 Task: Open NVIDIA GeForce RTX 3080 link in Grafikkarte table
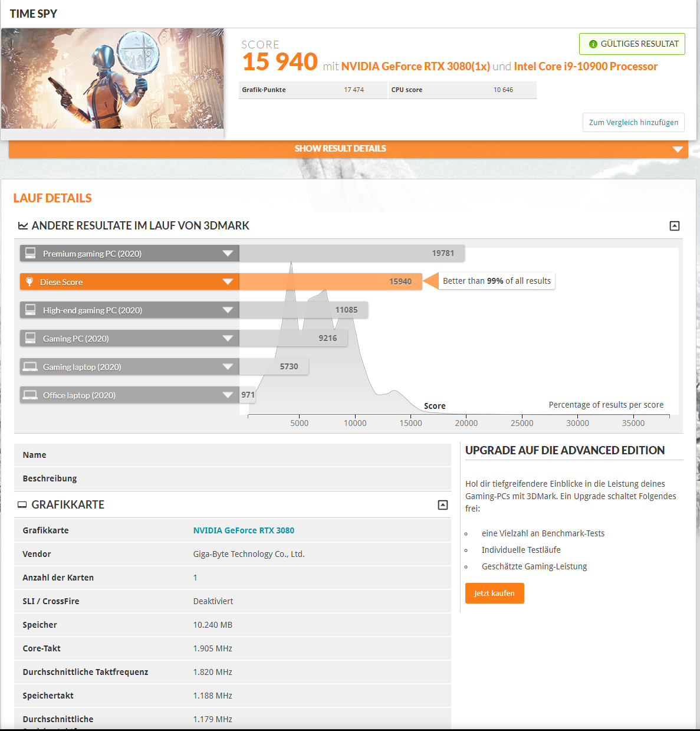click(244, 530)
